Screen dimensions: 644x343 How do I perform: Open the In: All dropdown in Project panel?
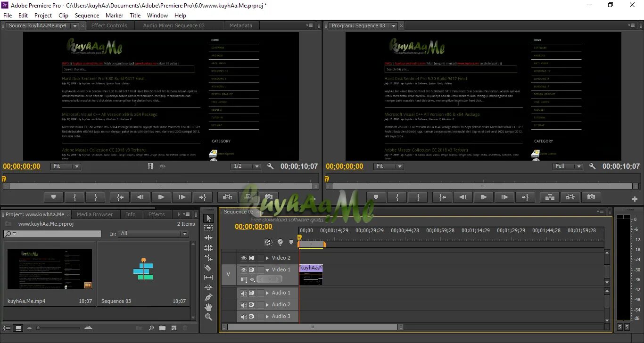[x=153, y=234]
